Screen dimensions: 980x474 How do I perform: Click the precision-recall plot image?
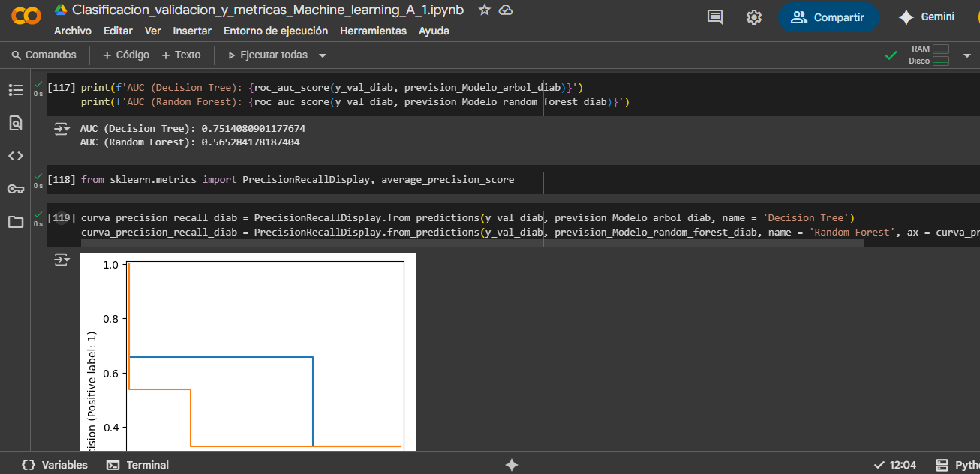[x=248, y=352]
